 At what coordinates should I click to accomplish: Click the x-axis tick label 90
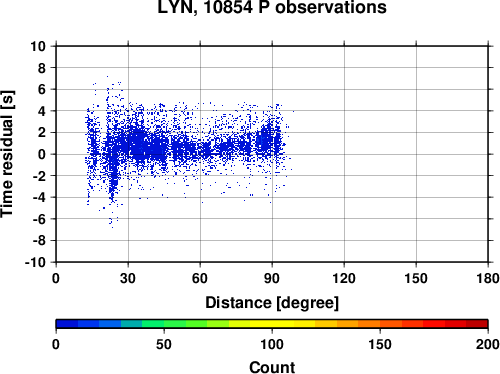point(272,278)
